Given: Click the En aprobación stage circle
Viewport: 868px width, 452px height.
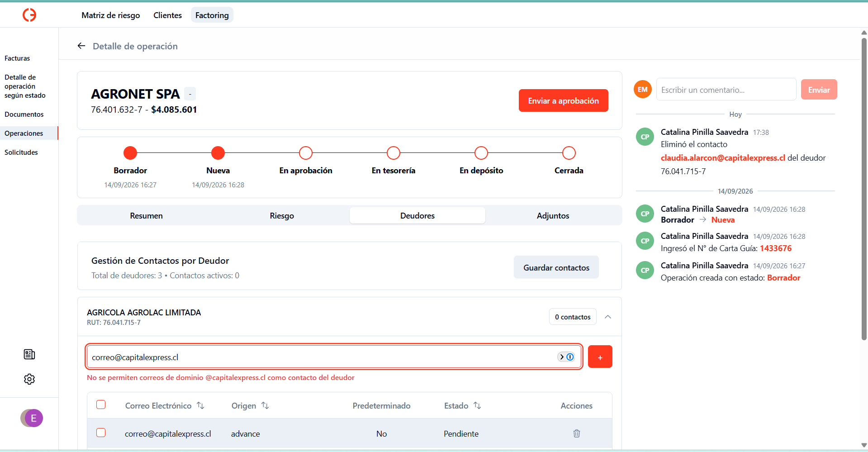Looking at the screenshot, I should pyautogui.click(x=306, y=153).
